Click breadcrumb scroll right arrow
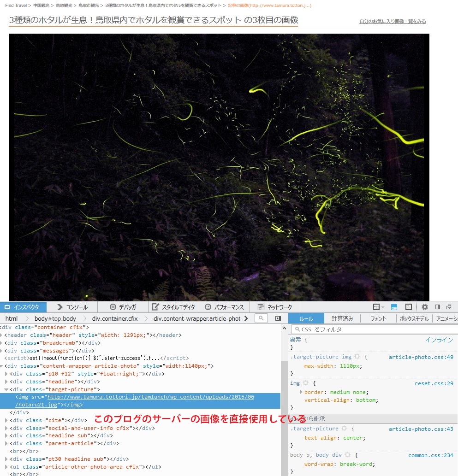Image resolution: width=458 pixels, height=476 pixels. click(x=246, y=318)
